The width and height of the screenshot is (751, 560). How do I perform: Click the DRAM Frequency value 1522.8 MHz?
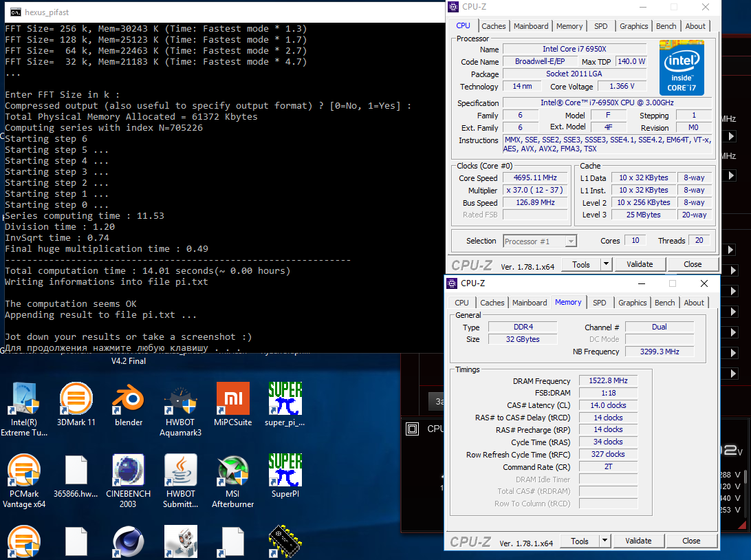[x=608, y=380]
